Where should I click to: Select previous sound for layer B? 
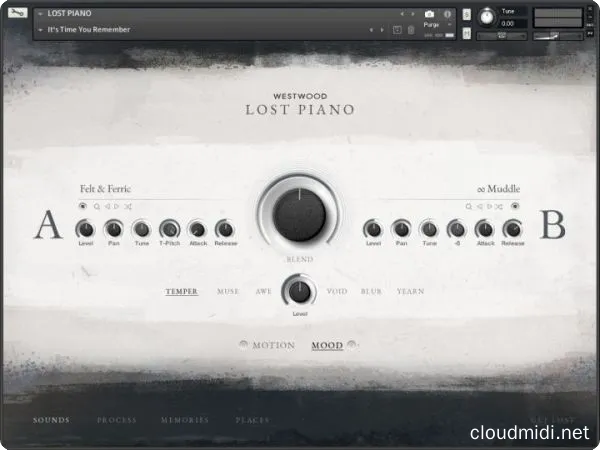tap(479, 207)
